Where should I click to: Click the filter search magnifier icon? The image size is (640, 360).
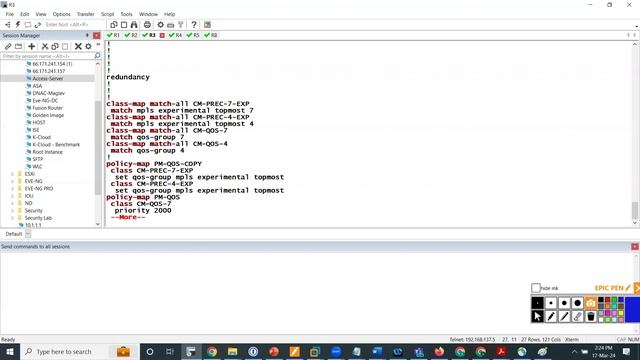coord(97,56)
